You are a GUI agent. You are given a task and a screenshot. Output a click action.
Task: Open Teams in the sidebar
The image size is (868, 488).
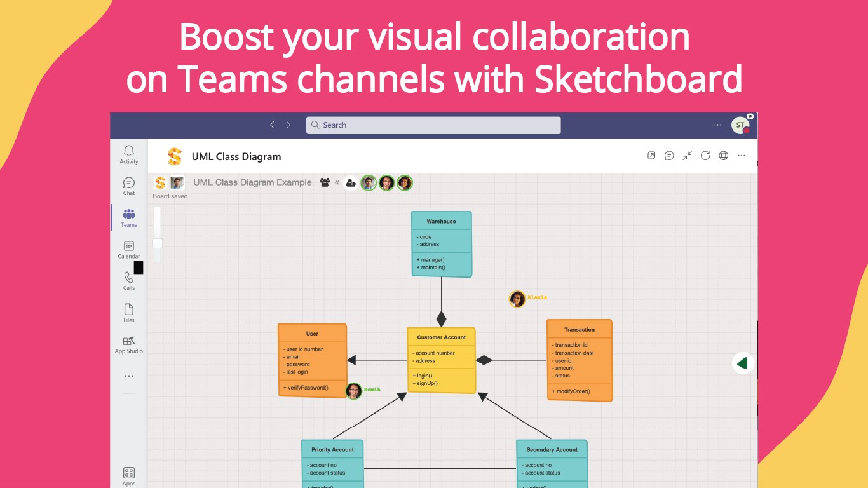pyautogui.click(x=129, y=218)
